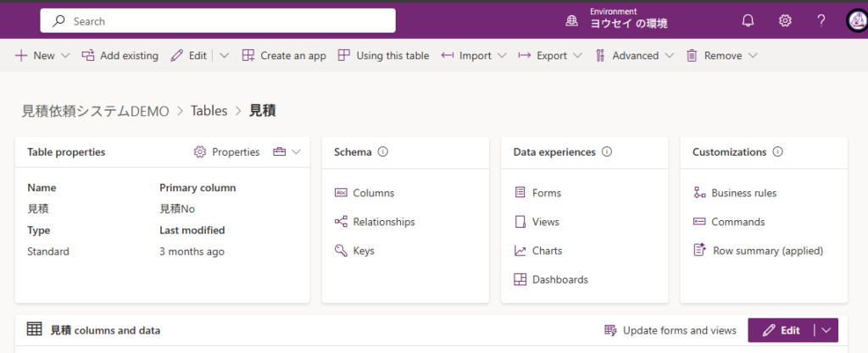
Task: Open the Columns schema link
Action: [x=373, y=193]
